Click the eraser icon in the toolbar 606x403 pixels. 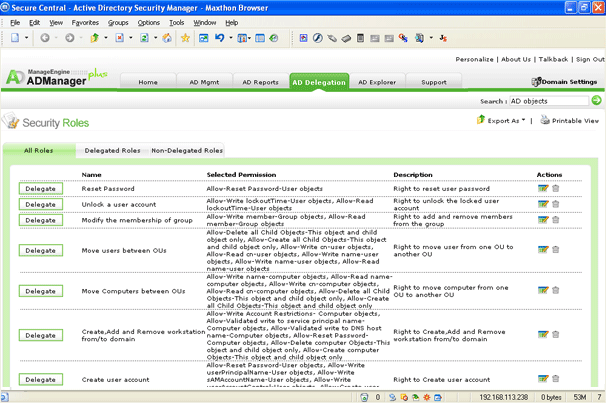click(x=346, y=38)
